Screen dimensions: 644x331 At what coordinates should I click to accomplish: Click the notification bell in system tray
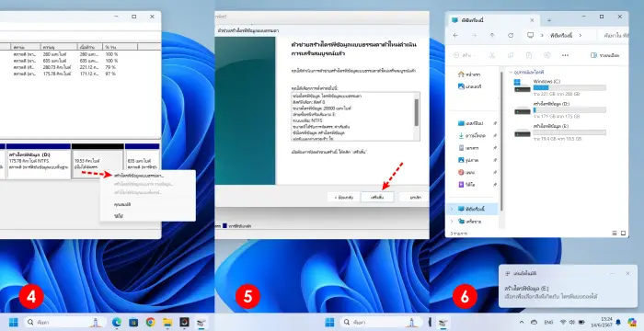[618, 323]
